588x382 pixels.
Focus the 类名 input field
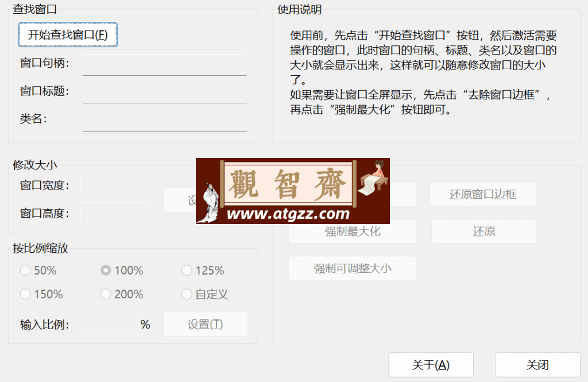[165, 121]
